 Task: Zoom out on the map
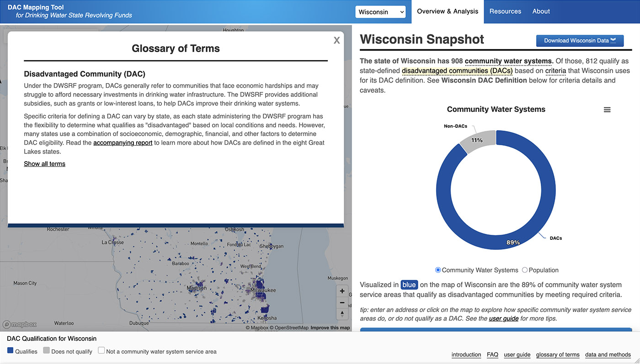[342, 303]
